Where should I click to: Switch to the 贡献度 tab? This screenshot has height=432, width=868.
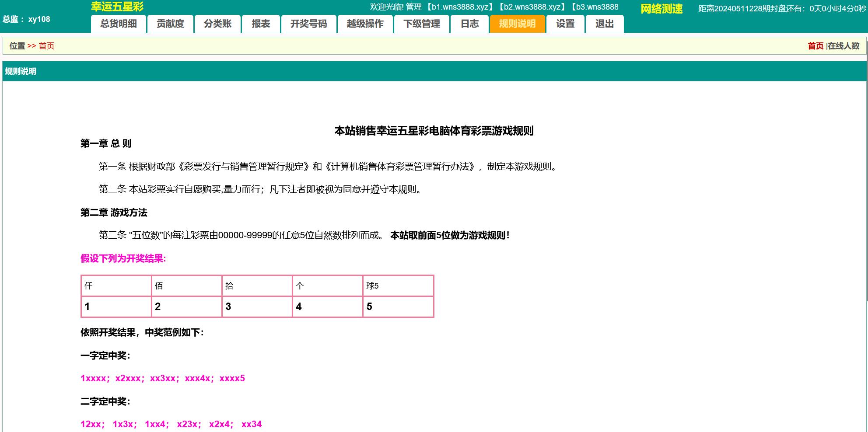170,24
